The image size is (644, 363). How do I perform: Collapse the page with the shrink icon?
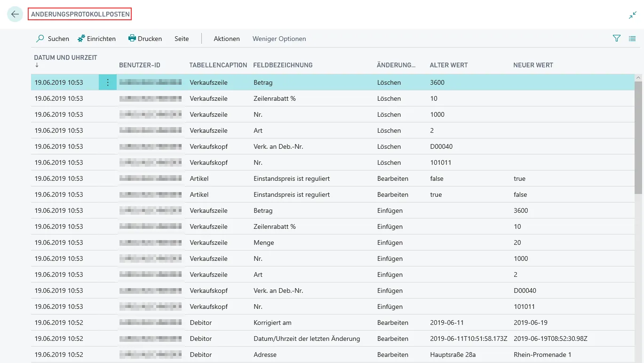point(632,15)
